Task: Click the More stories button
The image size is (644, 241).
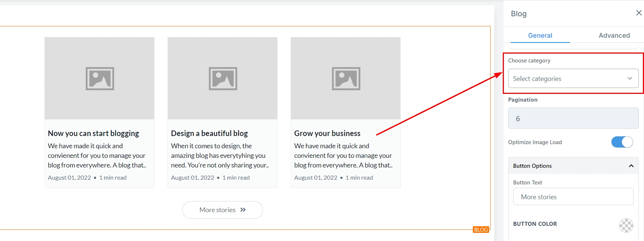Action: 222,210
